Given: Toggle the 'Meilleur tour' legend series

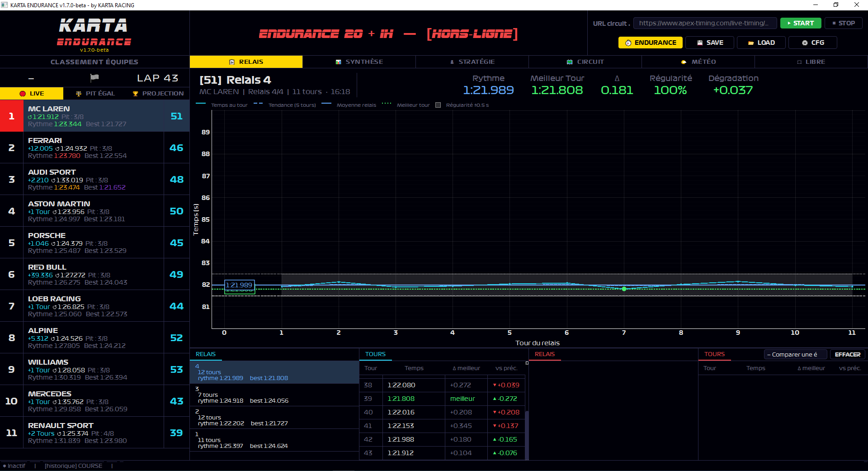Looking at the screenshot, I should [406, 105].
